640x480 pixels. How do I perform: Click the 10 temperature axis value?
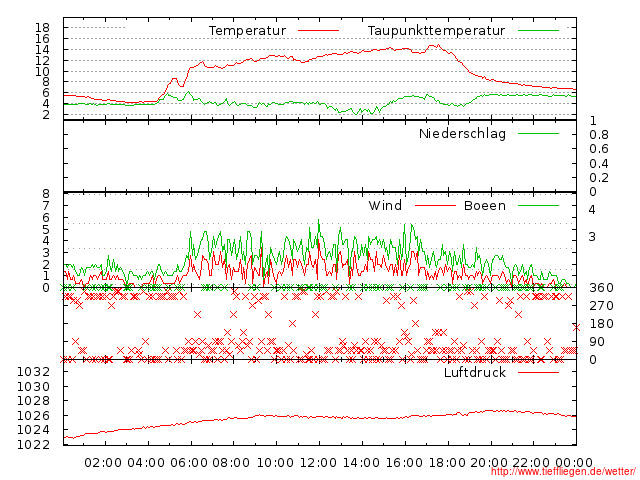(x=42, y=71)
